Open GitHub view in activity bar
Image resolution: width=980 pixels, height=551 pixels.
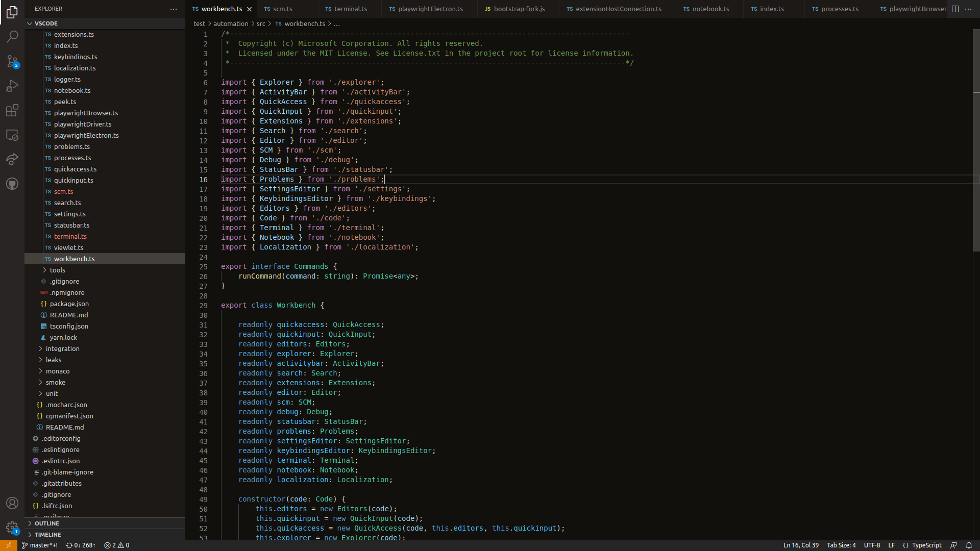pyautogui.click(x=12, y=184)
